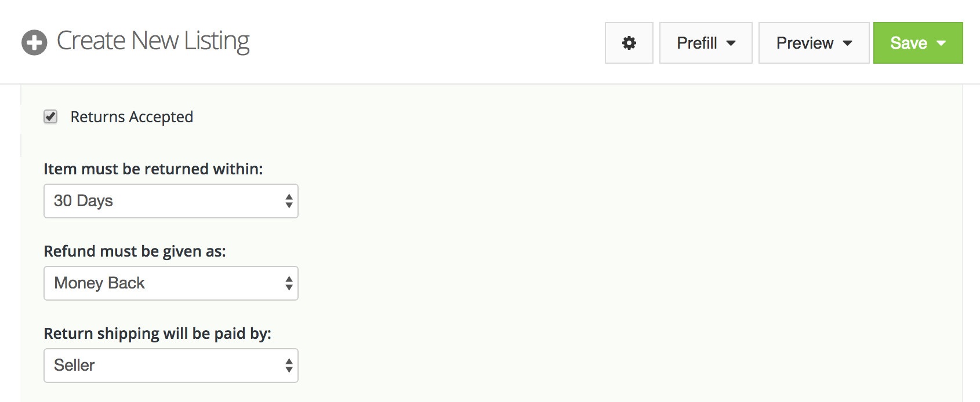Click the down arrow inside the Preview button
This screenshot has width=980, height=402.
click(x=848, y=43)
